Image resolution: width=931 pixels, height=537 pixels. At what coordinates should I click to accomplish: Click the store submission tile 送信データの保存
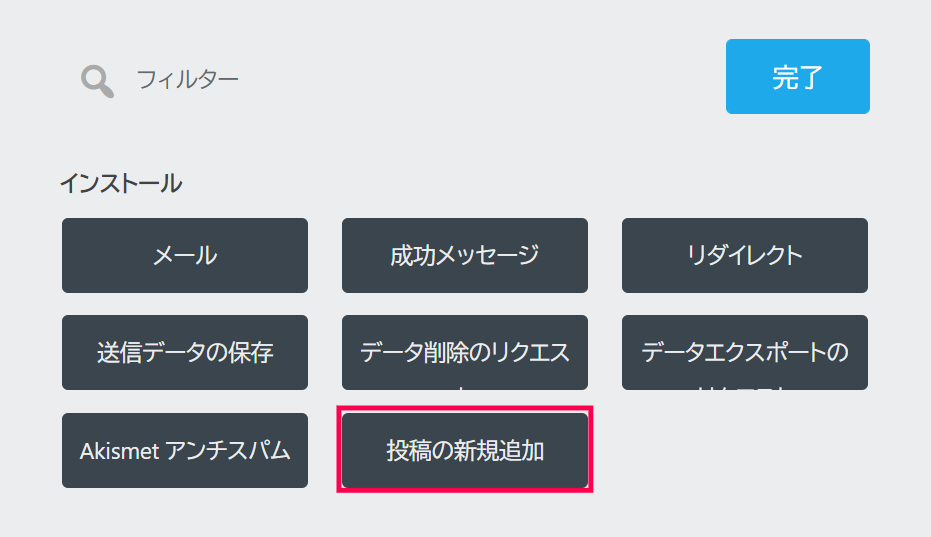(185, 352)
